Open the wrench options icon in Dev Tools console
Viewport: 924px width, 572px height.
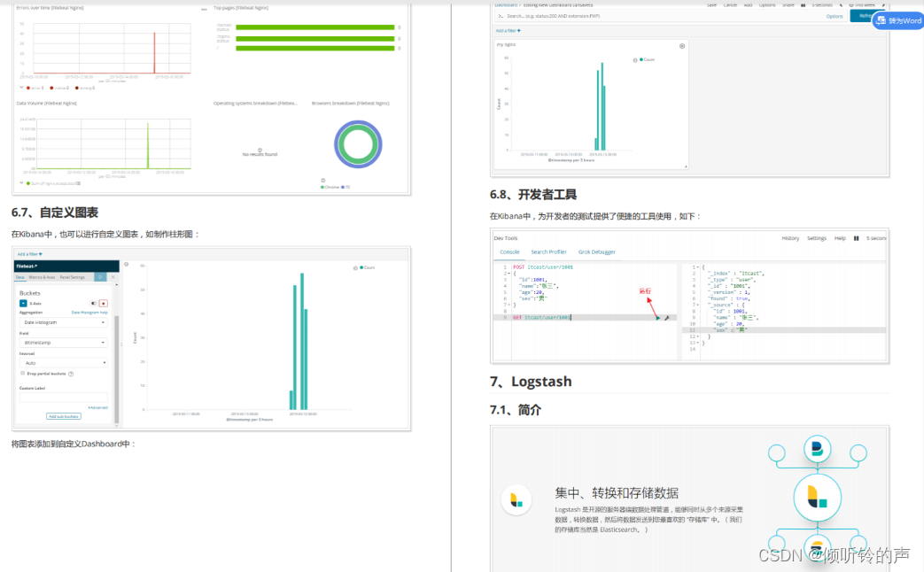pos(667,318)
